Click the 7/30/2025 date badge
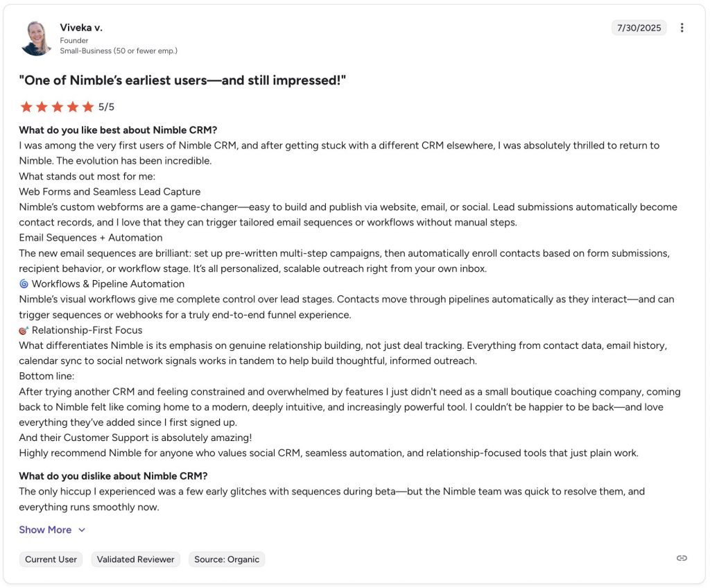The width and height of the screenshot is (710, 588). [x=639, y=28]
